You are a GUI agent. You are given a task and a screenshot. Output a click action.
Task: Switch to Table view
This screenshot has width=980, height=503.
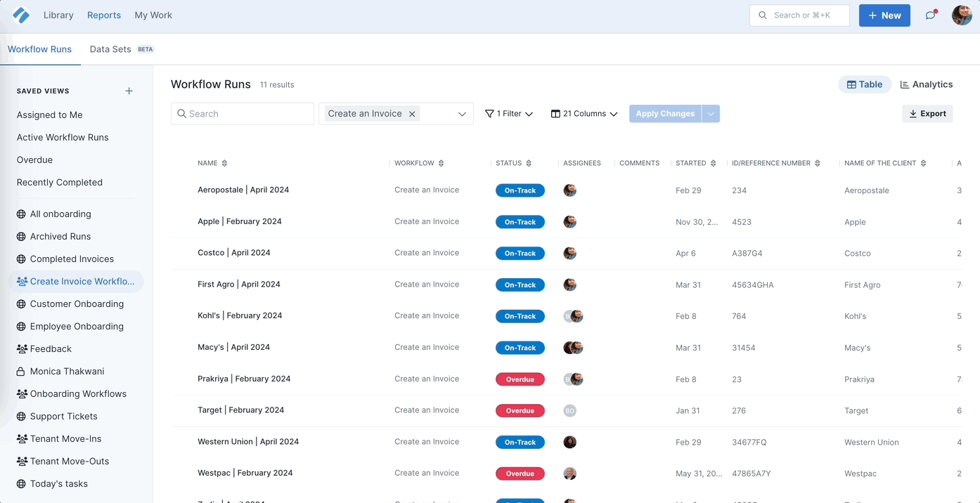coord(865,84)
